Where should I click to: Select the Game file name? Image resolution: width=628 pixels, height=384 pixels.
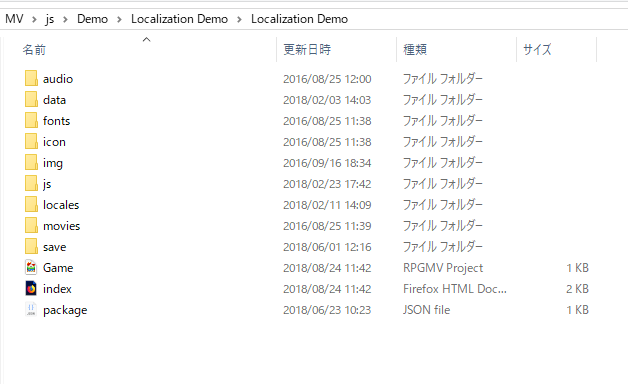click(x=58, y=268)
